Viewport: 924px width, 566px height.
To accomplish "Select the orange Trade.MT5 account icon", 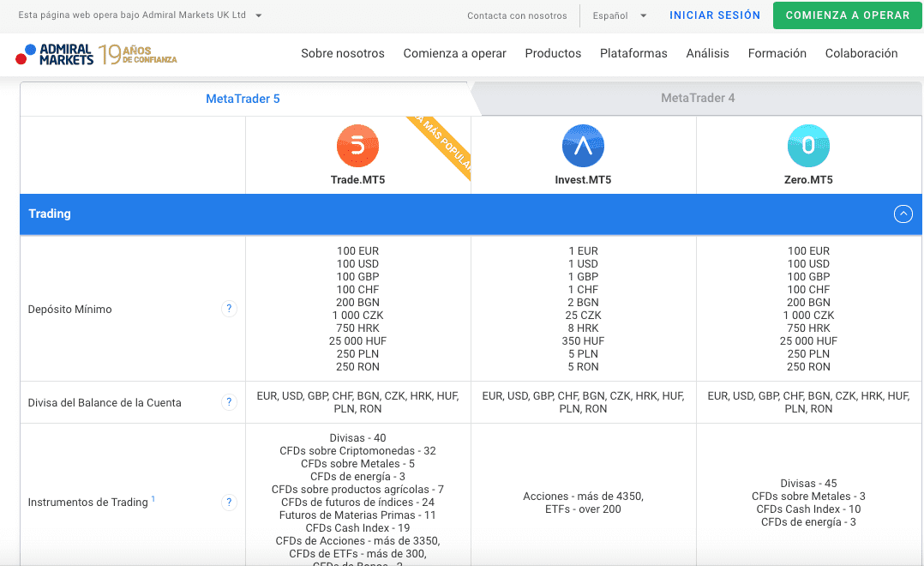I will pyautogui.click(x=357, y=146).
